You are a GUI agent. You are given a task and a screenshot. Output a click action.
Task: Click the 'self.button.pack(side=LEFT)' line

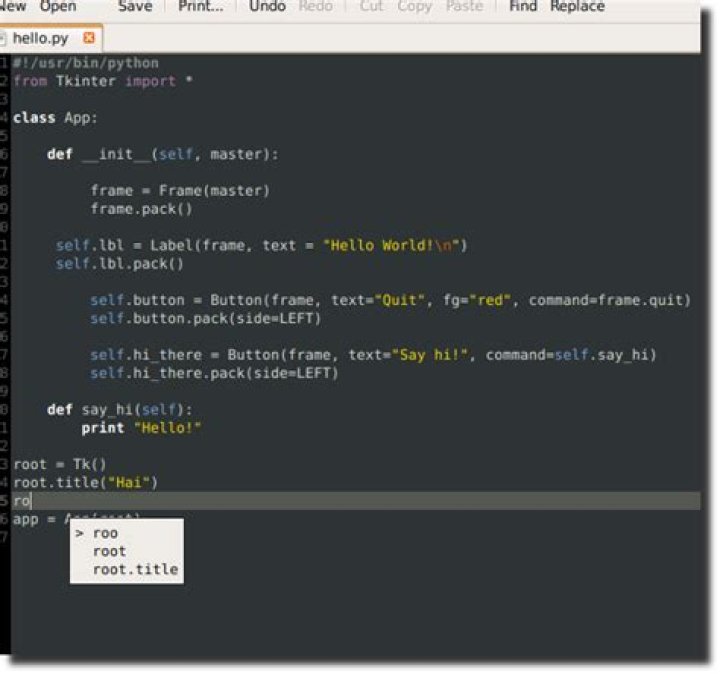tap(205, 318)
